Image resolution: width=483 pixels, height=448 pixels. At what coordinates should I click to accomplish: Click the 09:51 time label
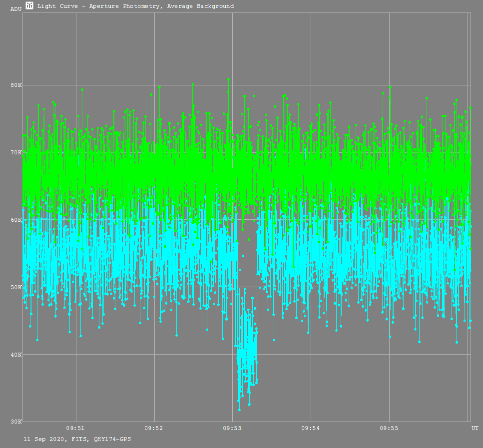[75, 428]
